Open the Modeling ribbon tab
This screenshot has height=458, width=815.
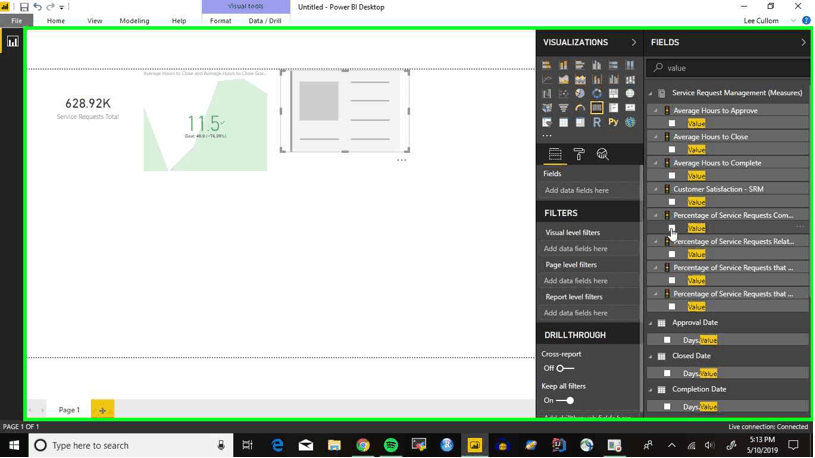point(134,21)
